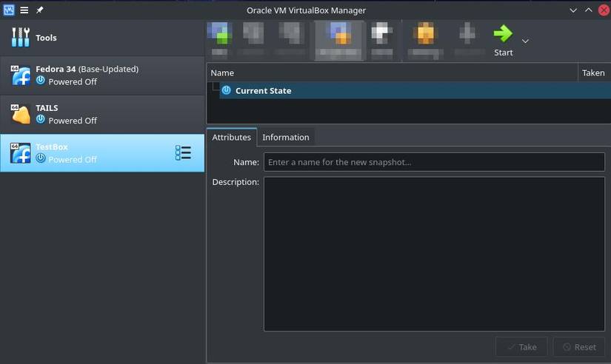This screenshot has width=611, height=364.
Task: Click the Name column header
Action: point(392,73)
